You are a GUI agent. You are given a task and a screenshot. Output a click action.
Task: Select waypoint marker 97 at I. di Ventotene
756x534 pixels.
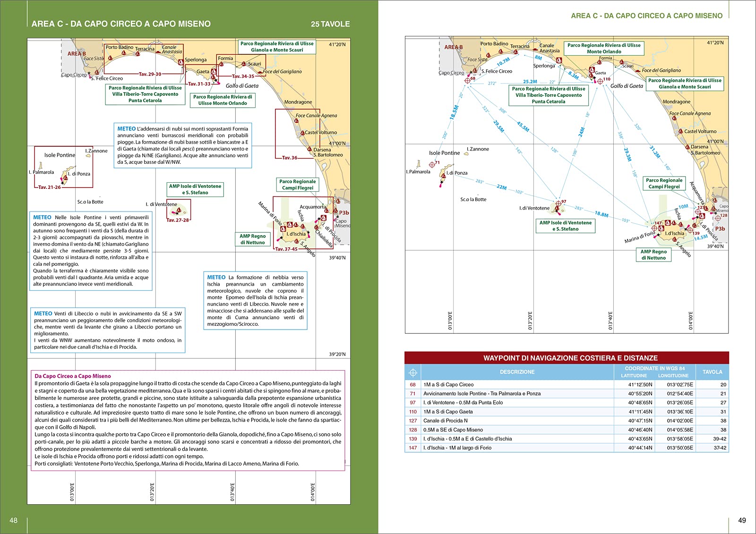558,203
